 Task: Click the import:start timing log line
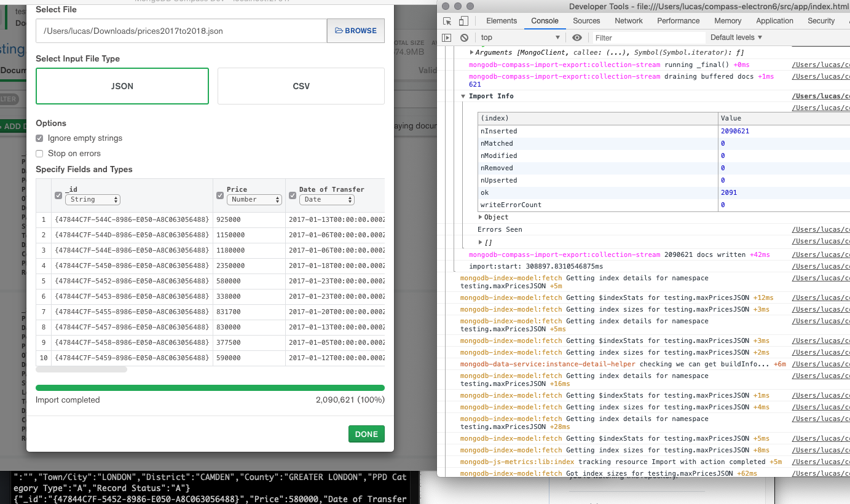tap(536, 267)
